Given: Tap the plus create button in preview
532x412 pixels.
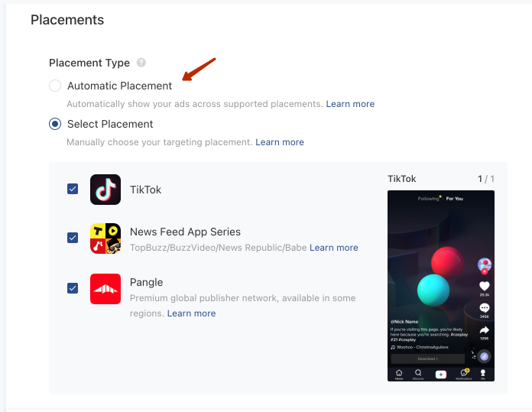Looking at the screenshot, I should [440, 374].
